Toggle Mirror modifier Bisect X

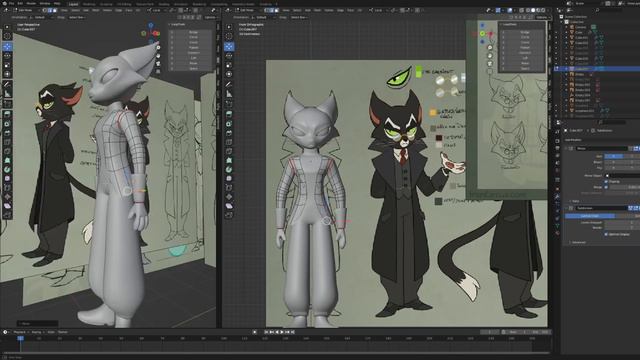(613, 162)
